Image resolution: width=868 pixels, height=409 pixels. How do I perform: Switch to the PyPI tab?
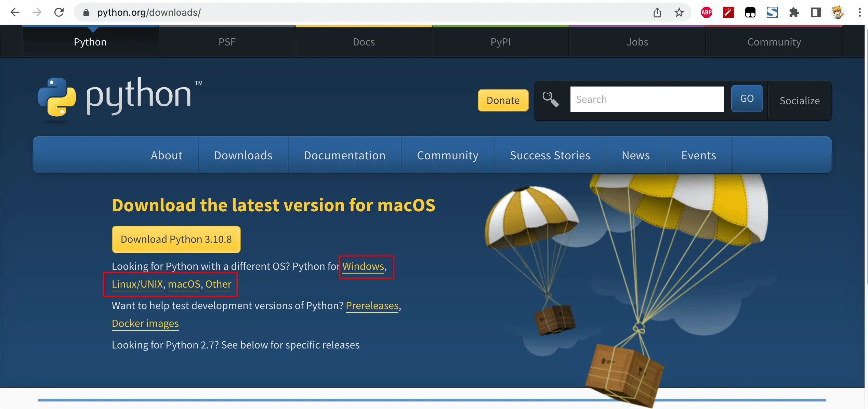[500, 41]
